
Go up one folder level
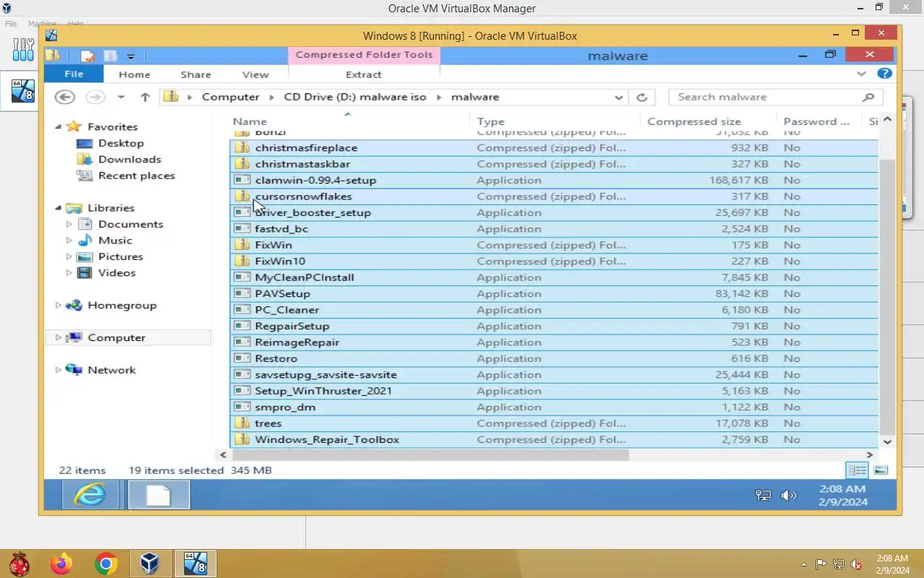tap(145, 97)
